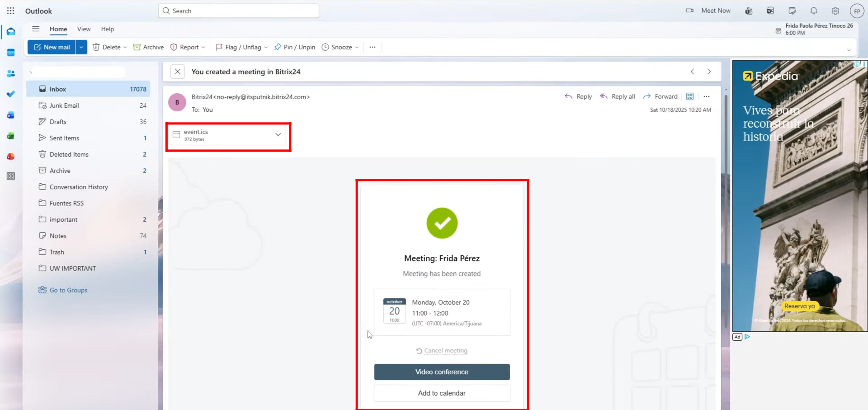Click the Cancel meeting link
The width and height of the screenshot is (868, 410).
pos(442,351)
